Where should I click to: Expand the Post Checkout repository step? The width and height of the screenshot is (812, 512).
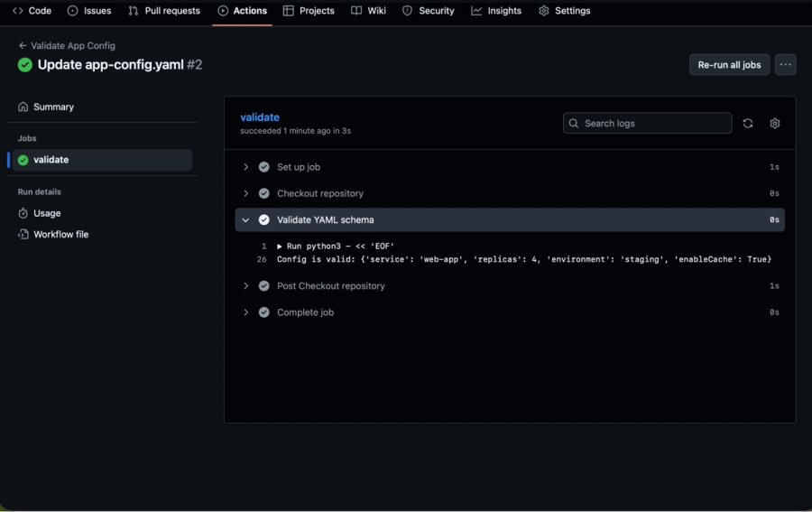[246, 286]
